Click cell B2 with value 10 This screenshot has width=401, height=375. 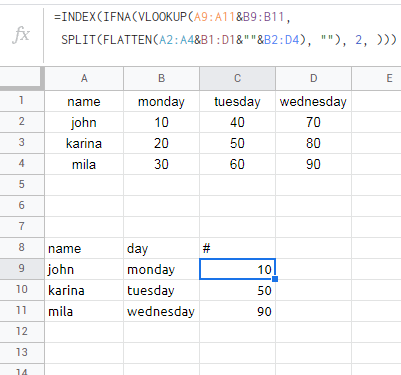(161, 122)
